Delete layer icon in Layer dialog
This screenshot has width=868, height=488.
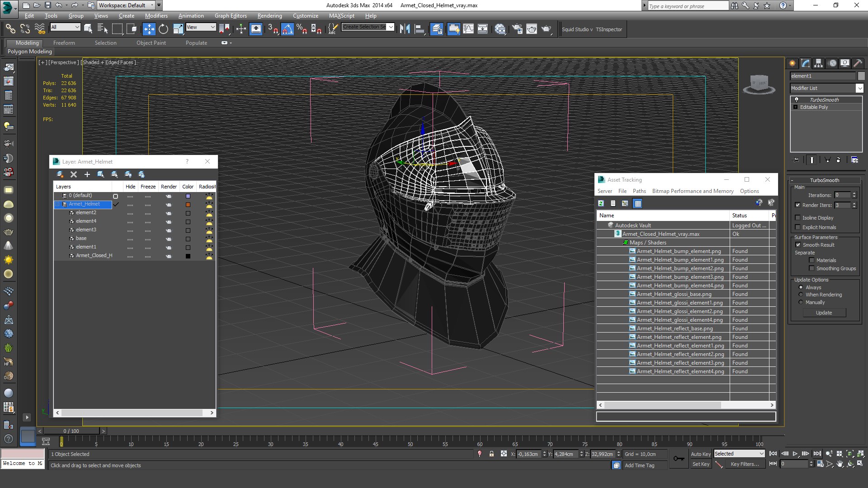coord(74,174)
